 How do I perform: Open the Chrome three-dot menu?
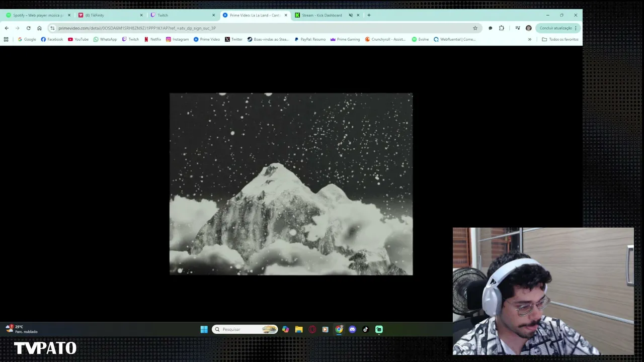coord(576,28)
